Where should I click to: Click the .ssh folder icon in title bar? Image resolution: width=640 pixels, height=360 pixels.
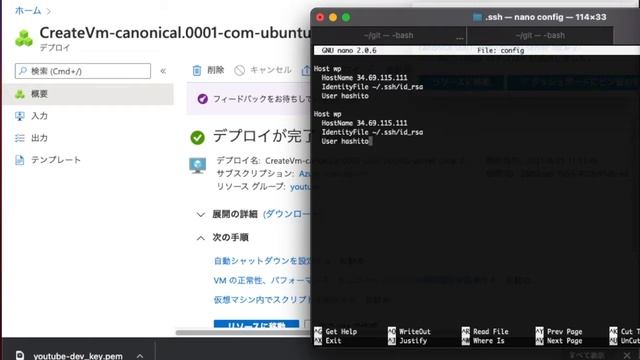pyautogui.click(x=477, y=17)
